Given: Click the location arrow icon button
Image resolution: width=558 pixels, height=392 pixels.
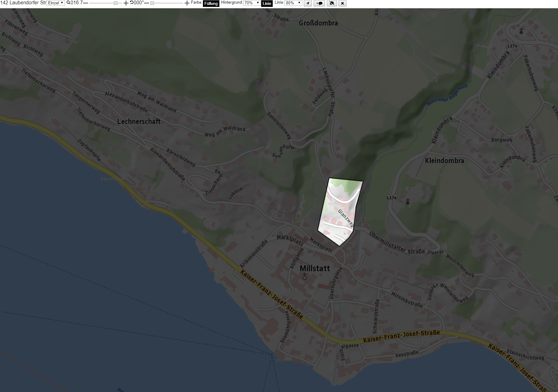Looking at the screenshot, I should pyautogui.click(x=308, y=3).
